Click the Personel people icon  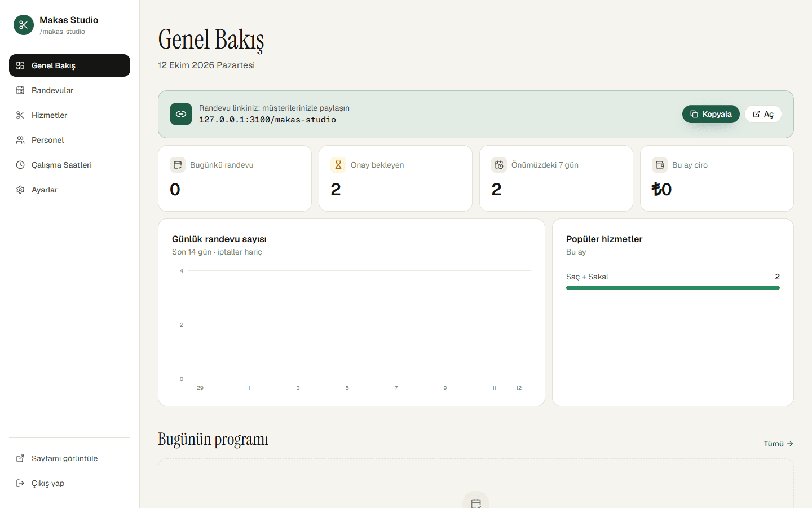[x=20, y=140]
